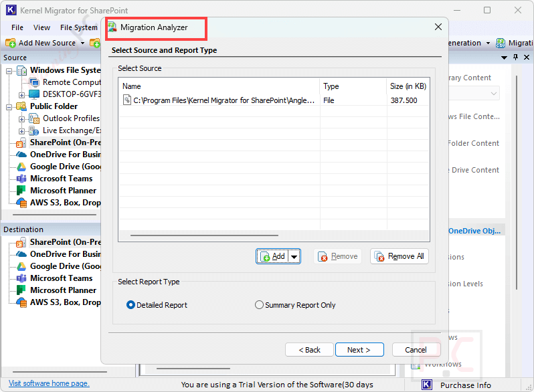Select the C:\Program Files source file row
This screenshot has height=392, width=534.
pos(274,100)
